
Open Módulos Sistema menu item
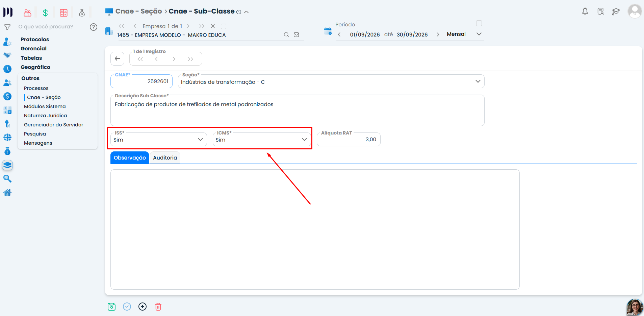click(45, 106)
